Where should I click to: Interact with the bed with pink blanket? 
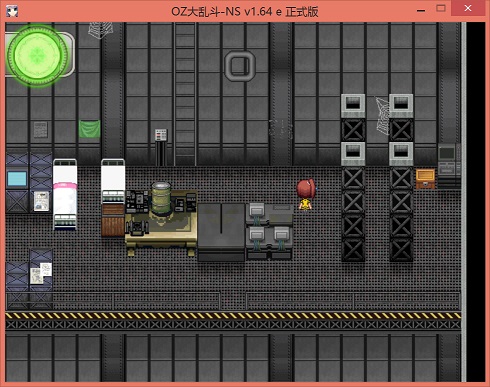[x=65, y=195]
